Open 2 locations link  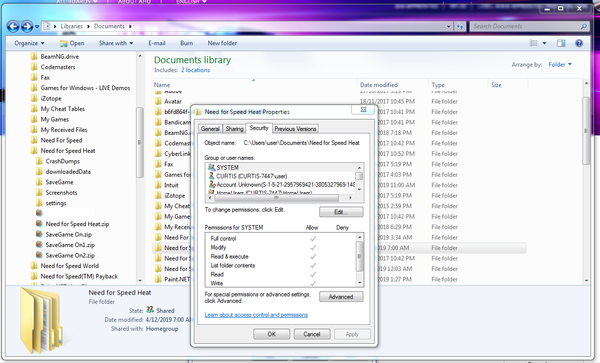(196, 70)
